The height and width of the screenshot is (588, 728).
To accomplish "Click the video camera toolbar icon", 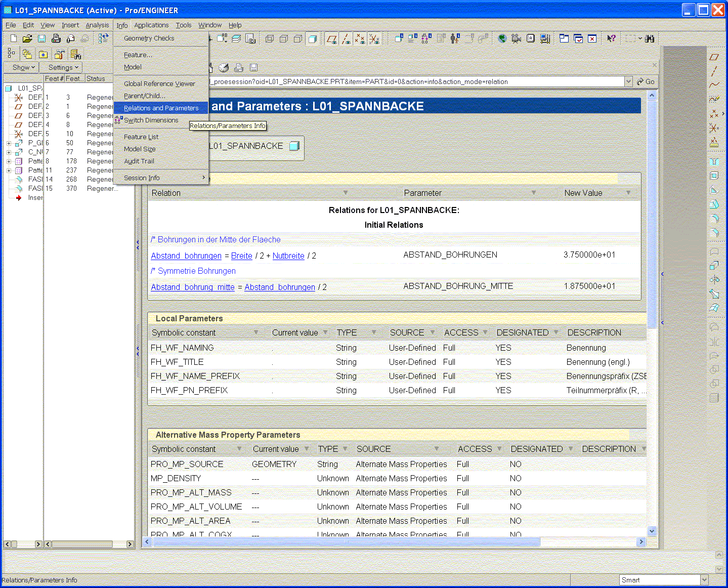I will tap(517, 38).
